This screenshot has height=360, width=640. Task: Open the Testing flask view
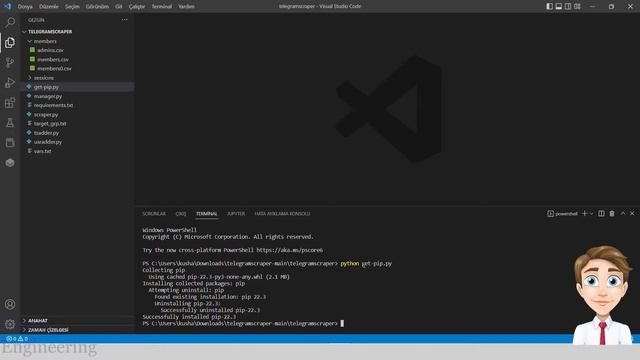coord(10,122)
